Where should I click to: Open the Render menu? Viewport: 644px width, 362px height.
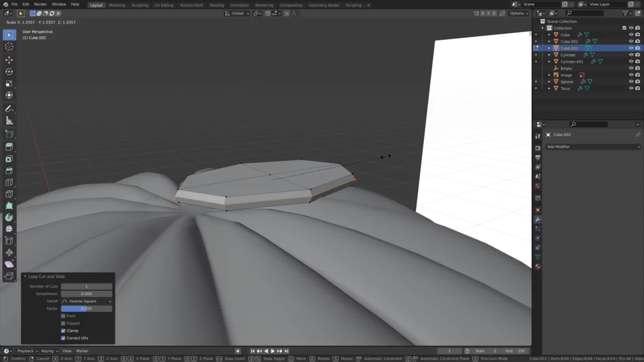click(40, 4)
